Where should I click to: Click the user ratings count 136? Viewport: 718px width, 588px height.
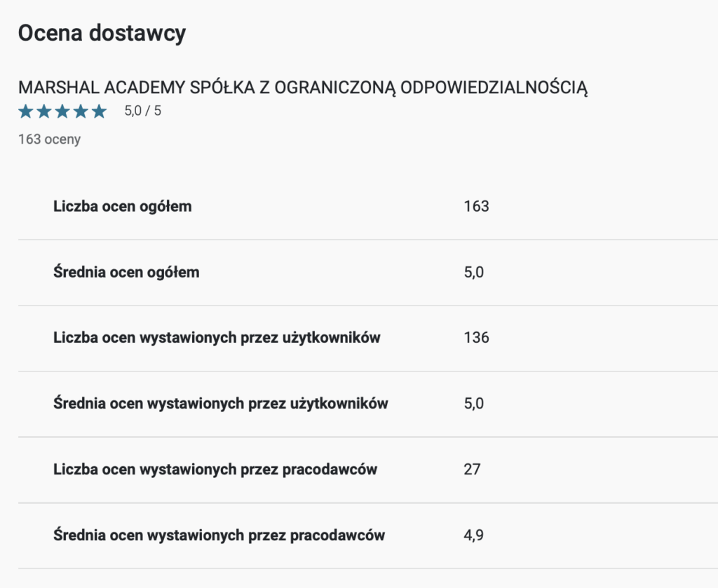point(476,338)
